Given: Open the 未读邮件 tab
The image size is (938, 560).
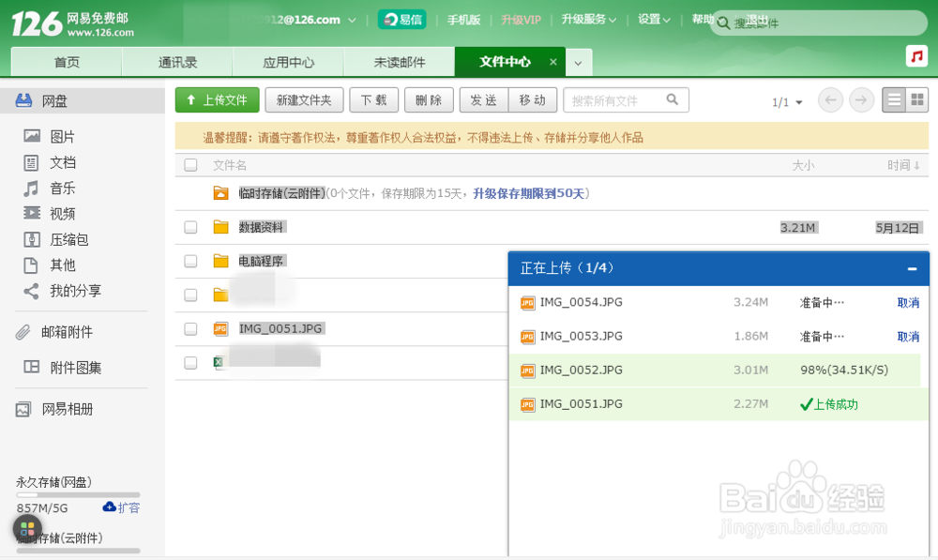Looking at the screenshot, I should (400, 63).
